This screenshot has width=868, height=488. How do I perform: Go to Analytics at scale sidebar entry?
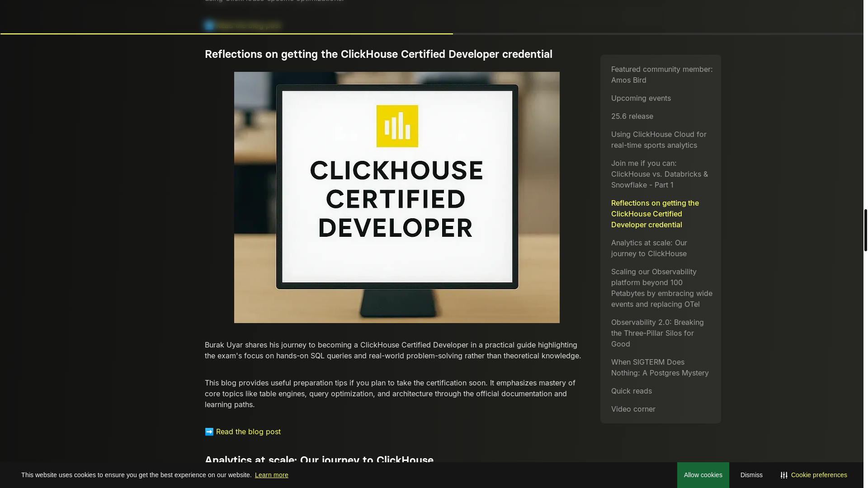pyautogui.click(x=649, y=248)
